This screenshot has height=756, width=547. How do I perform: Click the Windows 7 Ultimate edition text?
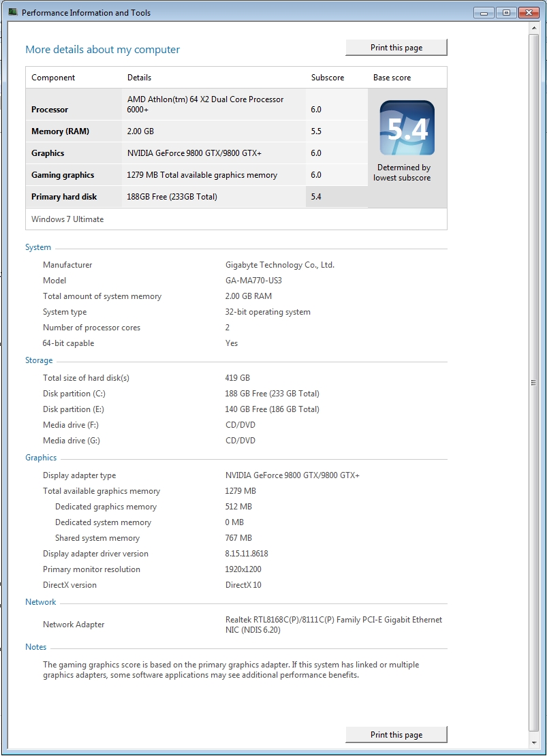(x=67, y=219)
